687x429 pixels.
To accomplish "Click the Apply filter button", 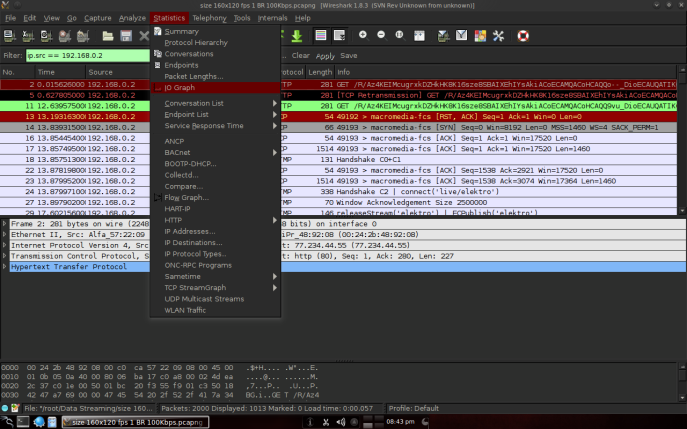I will pos(325,56).
